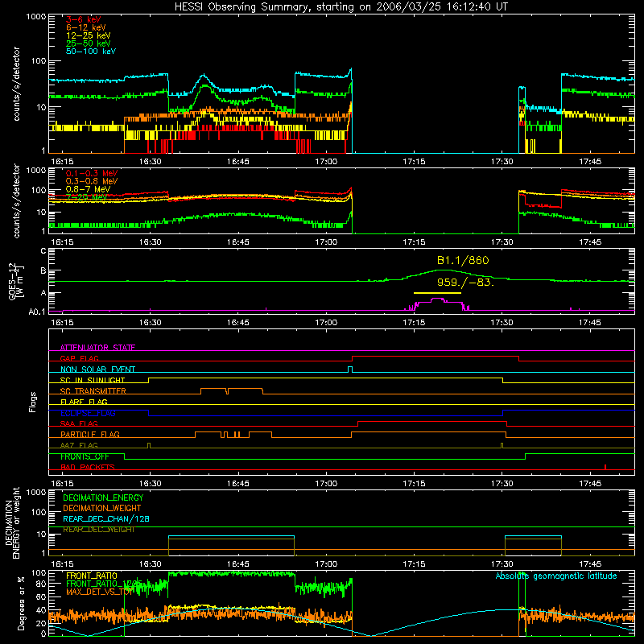Click the DECIMATION_ENERGY legend label
This screenshot has height=644, width=644.
pos(103,497)
